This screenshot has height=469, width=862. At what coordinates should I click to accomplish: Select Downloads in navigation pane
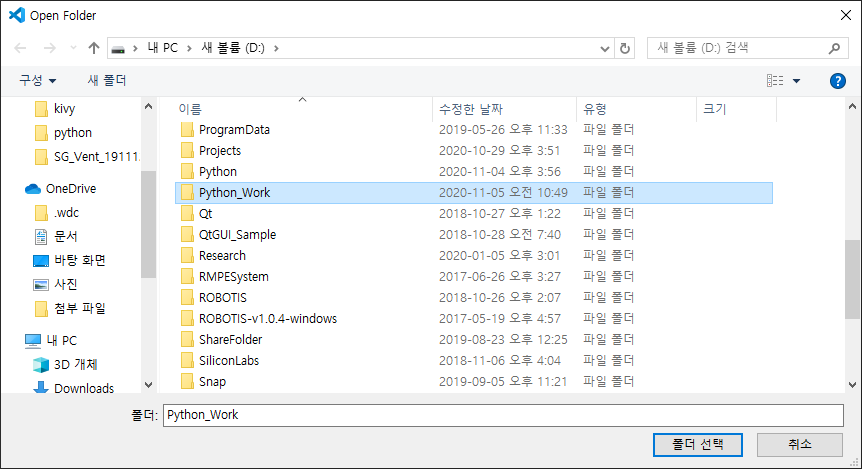tap(84, 388)
